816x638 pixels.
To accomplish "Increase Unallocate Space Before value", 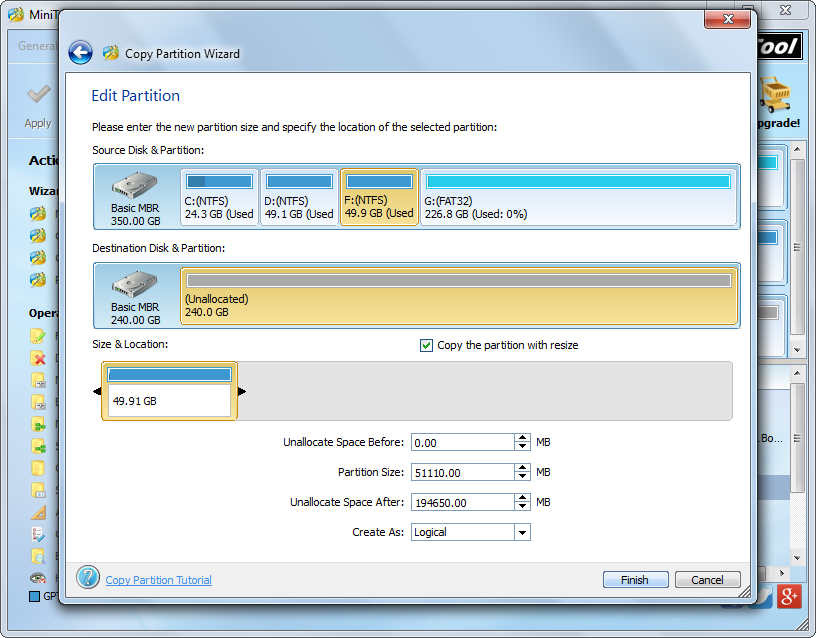I will click(522, 438).
